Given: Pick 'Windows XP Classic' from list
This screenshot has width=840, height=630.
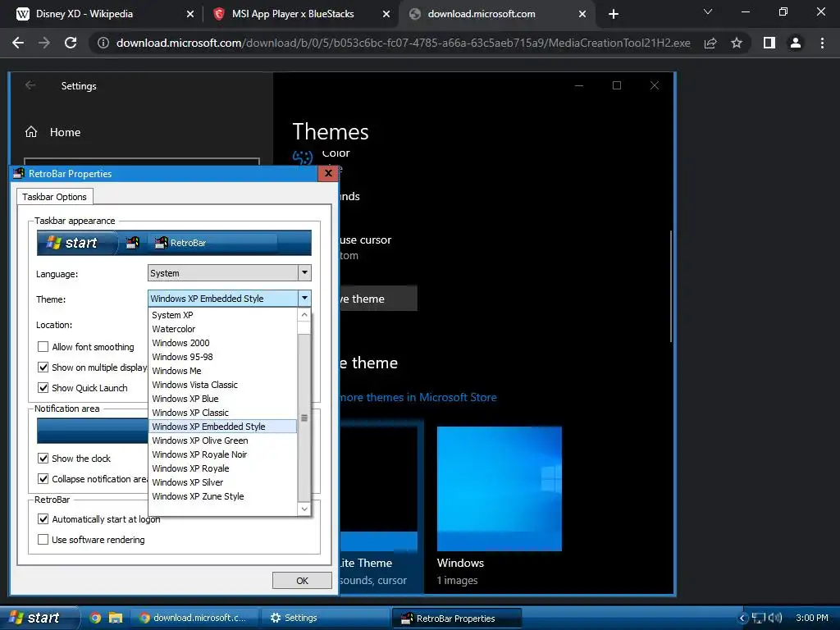Looking at the screenshot, I should (222, 413).
